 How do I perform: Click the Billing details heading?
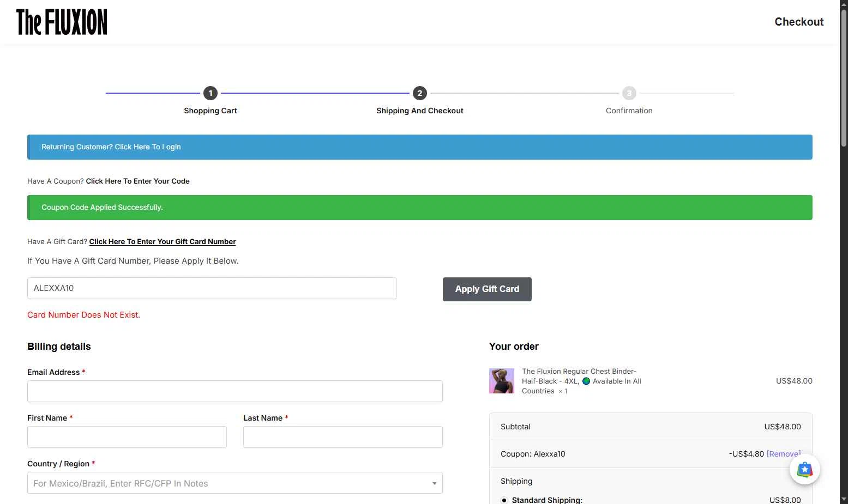(x=59, y=347)
